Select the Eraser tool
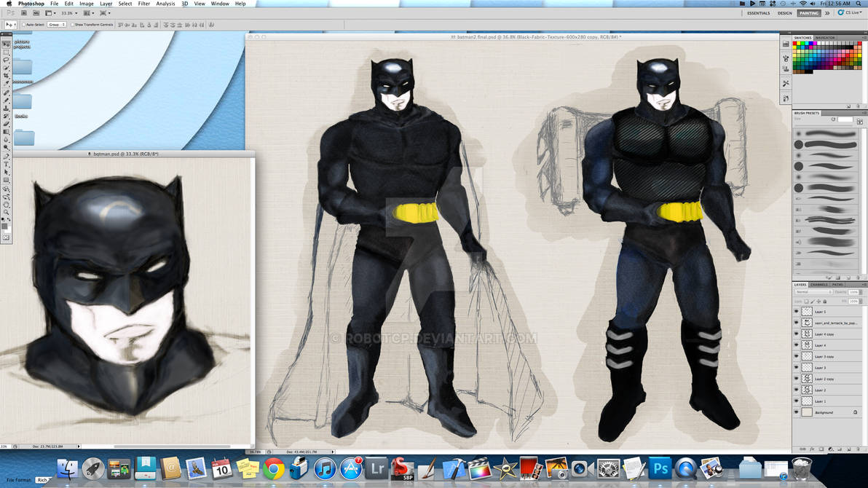Image resolution: width=868 pixels, height=488 pixels. pyautogui.click(x=6, y=124)
